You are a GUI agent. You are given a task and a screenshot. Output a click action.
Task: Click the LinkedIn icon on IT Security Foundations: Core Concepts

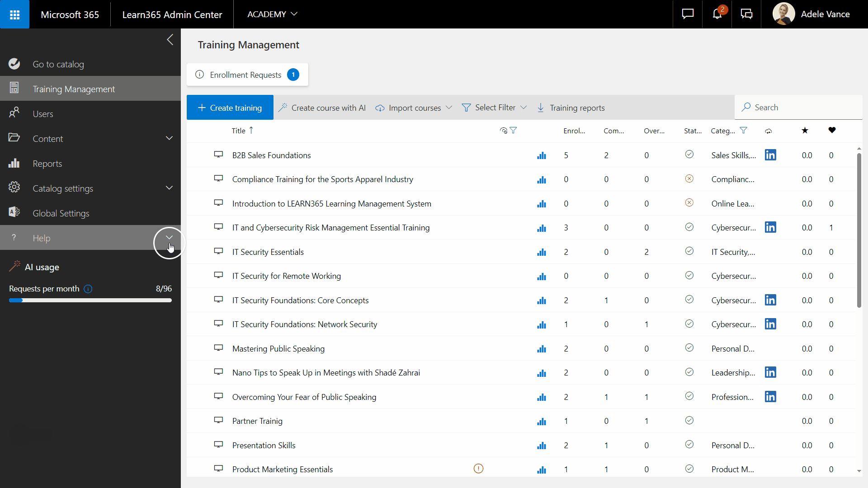tap(770, 300)
